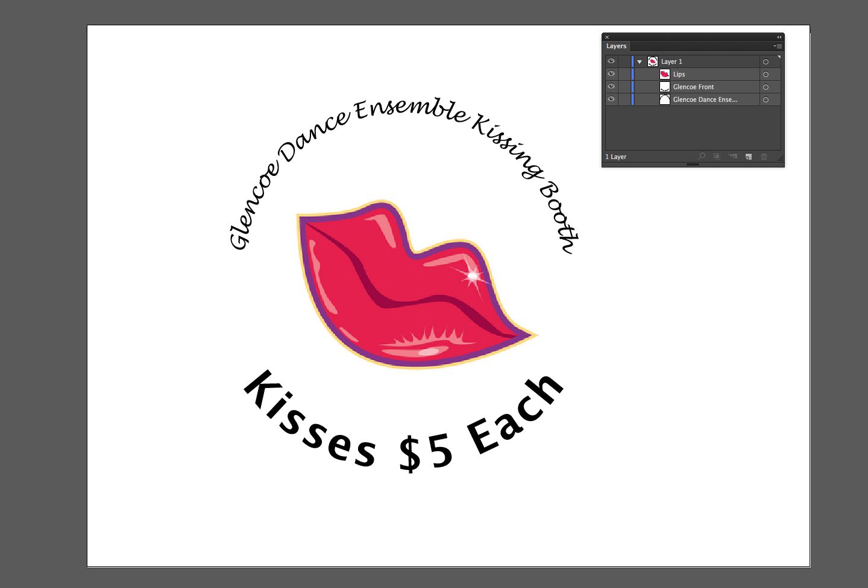Click the Lips layer thumbnail
The width and height of the screenshot is (868, 588).
coord(665,74)
